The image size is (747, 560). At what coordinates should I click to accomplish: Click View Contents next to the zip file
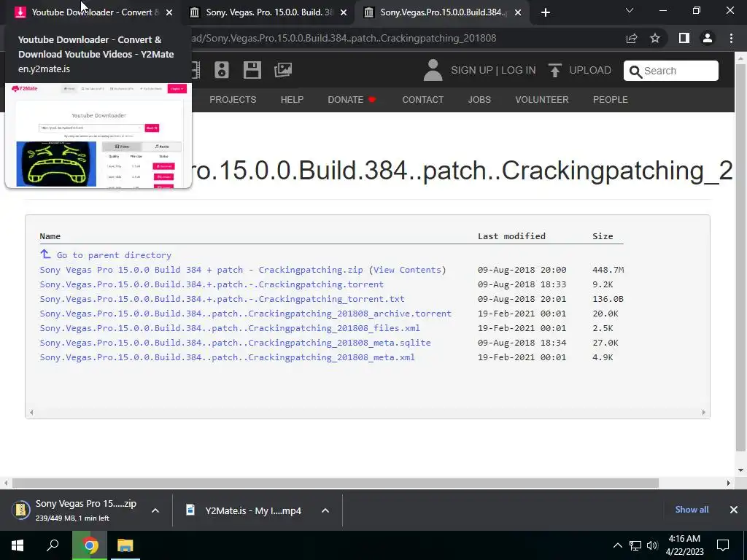click(407, 270)
